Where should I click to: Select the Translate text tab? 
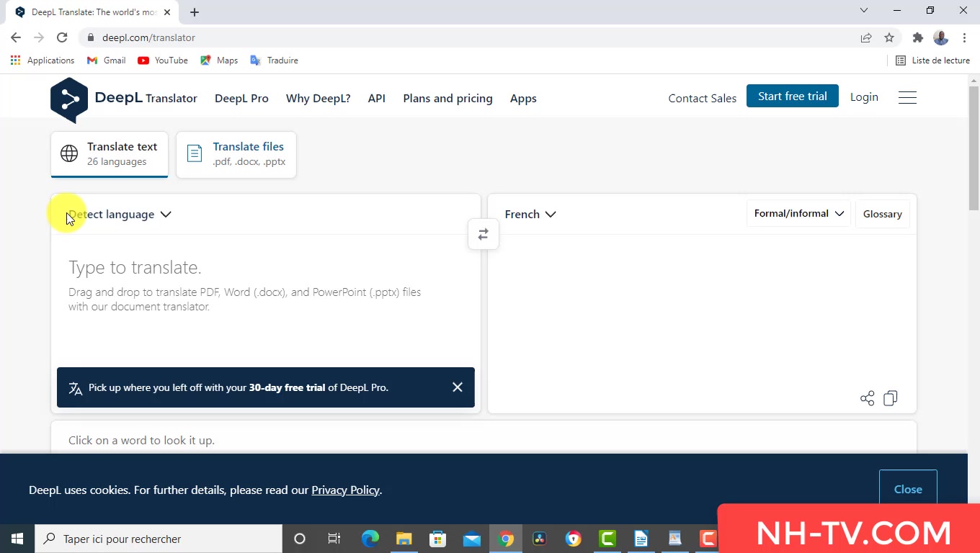click(110, 154)
